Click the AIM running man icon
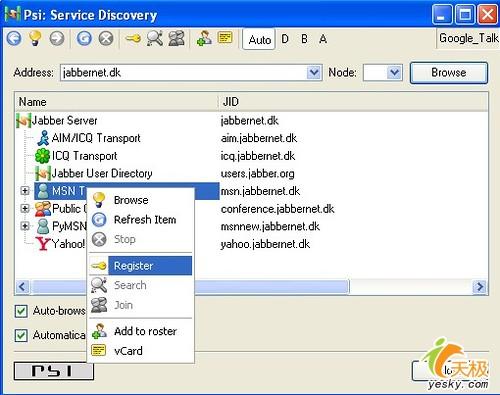Viewport: 500px width, 395px height. point(43,138)
